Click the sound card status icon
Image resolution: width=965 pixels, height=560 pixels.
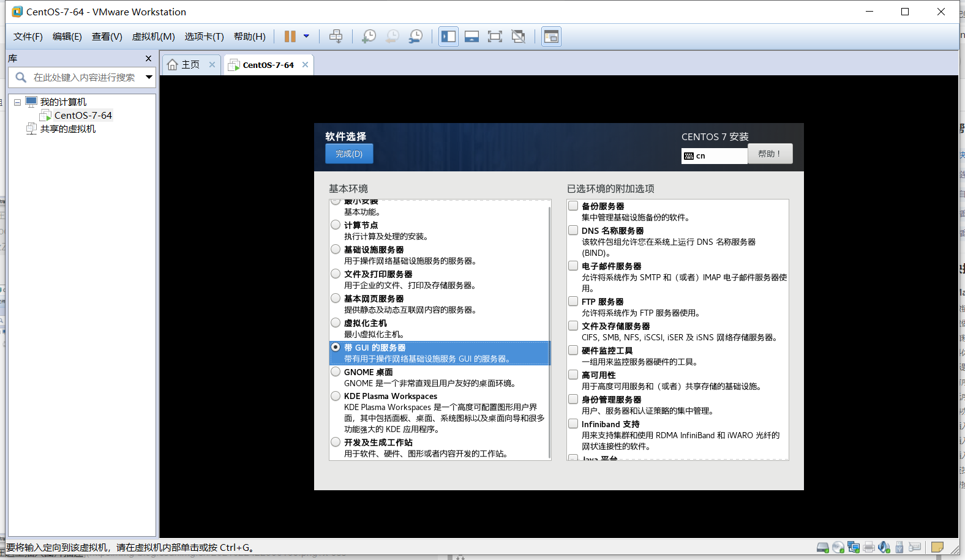tap(884, 547)
